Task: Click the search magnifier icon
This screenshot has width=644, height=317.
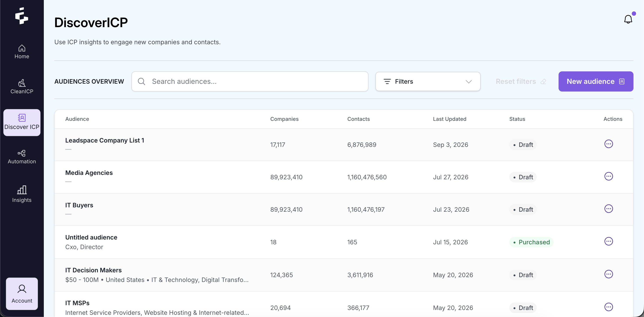Action: pos(142,81)
